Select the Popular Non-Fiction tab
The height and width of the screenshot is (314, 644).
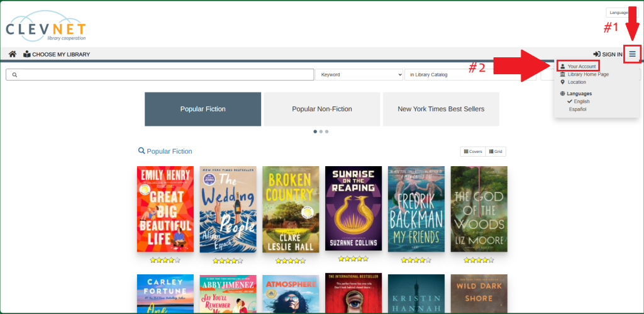pyautogui.click(x=322, y=109)
